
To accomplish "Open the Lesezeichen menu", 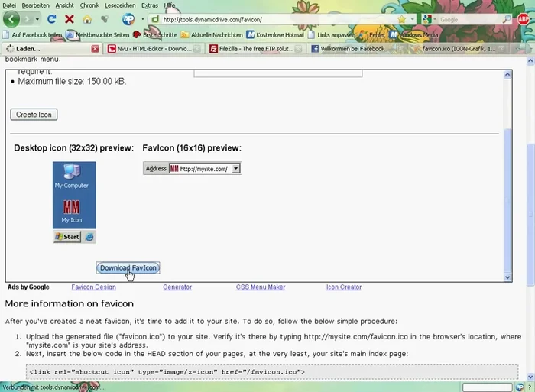I will (121, 5).
